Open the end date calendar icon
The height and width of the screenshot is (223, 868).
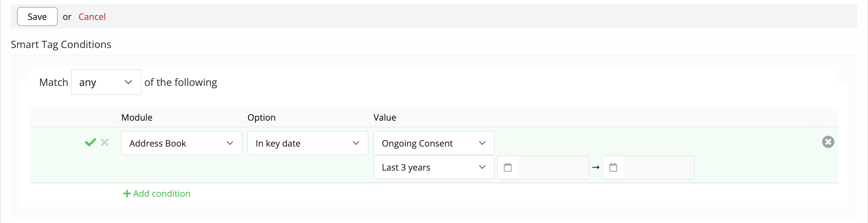pos(613,167)
